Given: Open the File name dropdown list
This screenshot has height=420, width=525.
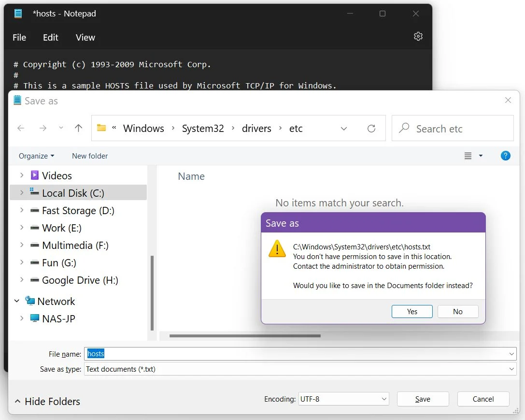Looking at the screenshot, I should [511, 354].
